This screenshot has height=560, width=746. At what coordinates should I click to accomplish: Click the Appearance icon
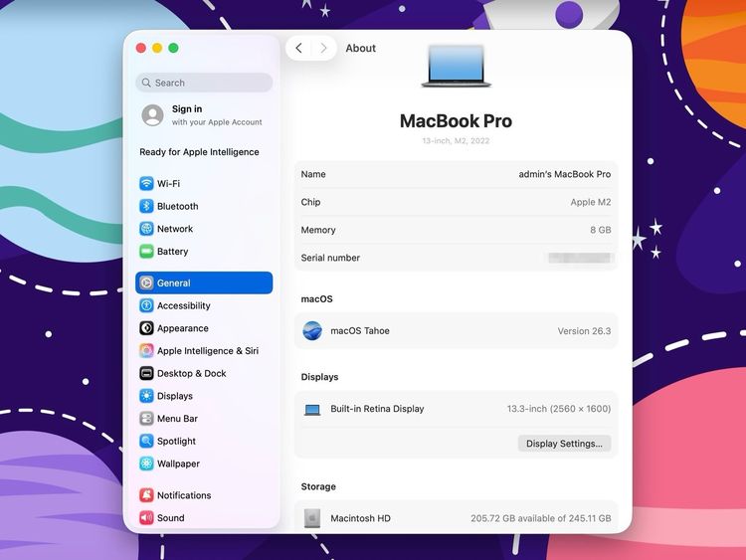(x=146, y=328)
